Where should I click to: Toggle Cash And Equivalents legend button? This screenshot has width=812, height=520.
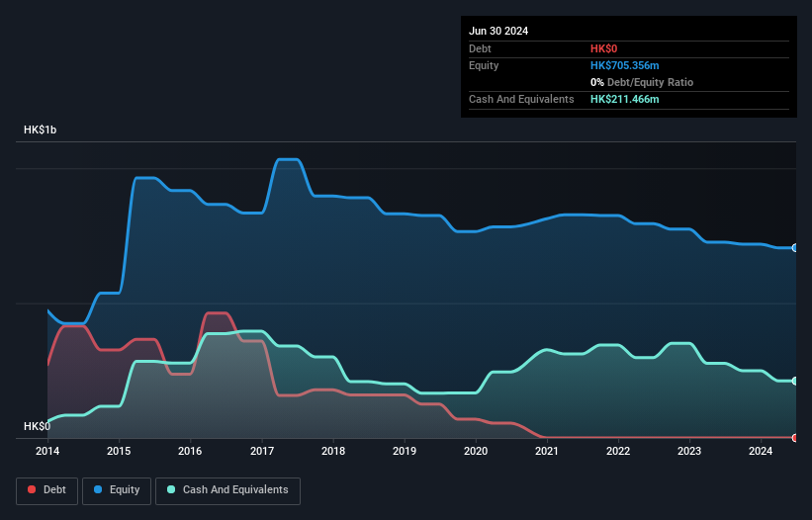tap(227, 490)
